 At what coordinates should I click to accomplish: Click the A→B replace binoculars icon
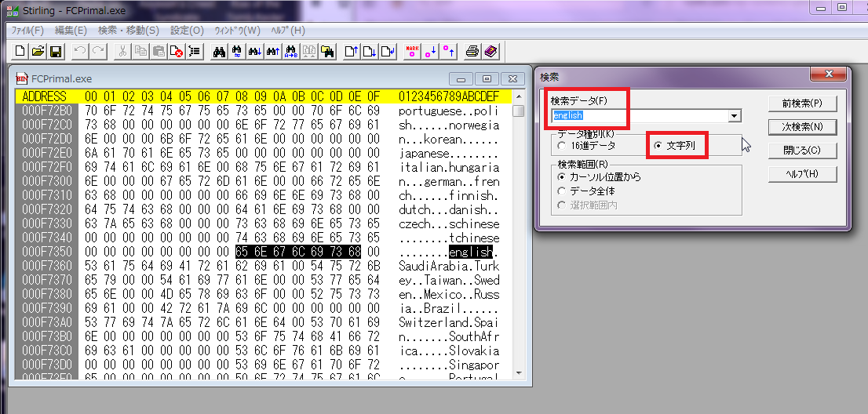(291, 52)
